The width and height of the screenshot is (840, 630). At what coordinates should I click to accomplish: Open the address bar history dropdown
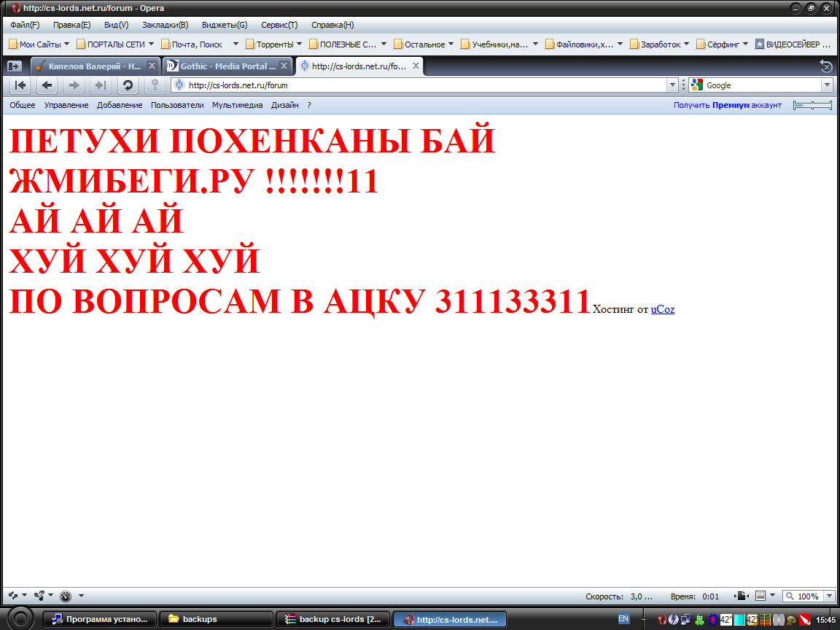[672, 85]
